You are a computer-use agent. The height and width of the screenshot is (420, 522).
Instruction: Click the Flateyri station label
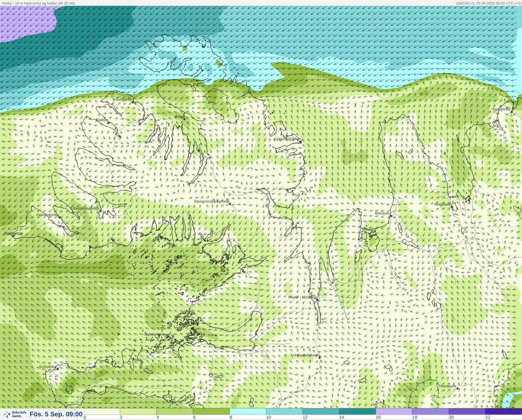click(x=101, y=120)
